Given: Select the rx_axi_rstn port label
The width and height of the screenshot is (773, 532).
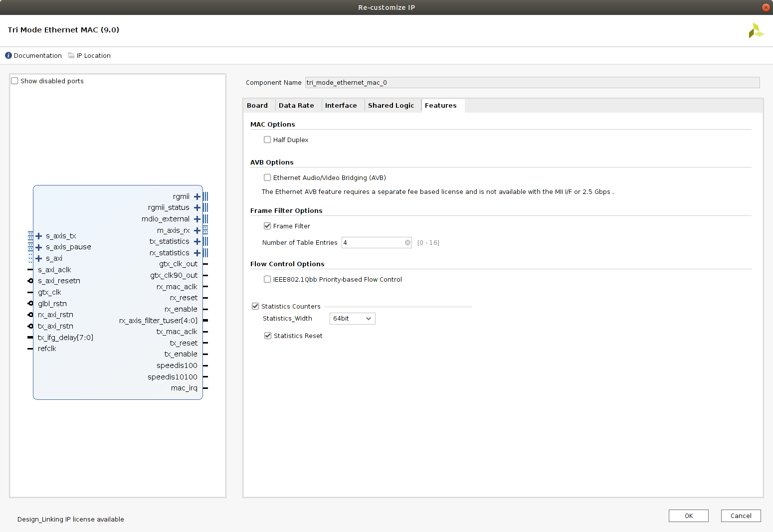Looking at the screenshot, I should click(x=55, y=315).
